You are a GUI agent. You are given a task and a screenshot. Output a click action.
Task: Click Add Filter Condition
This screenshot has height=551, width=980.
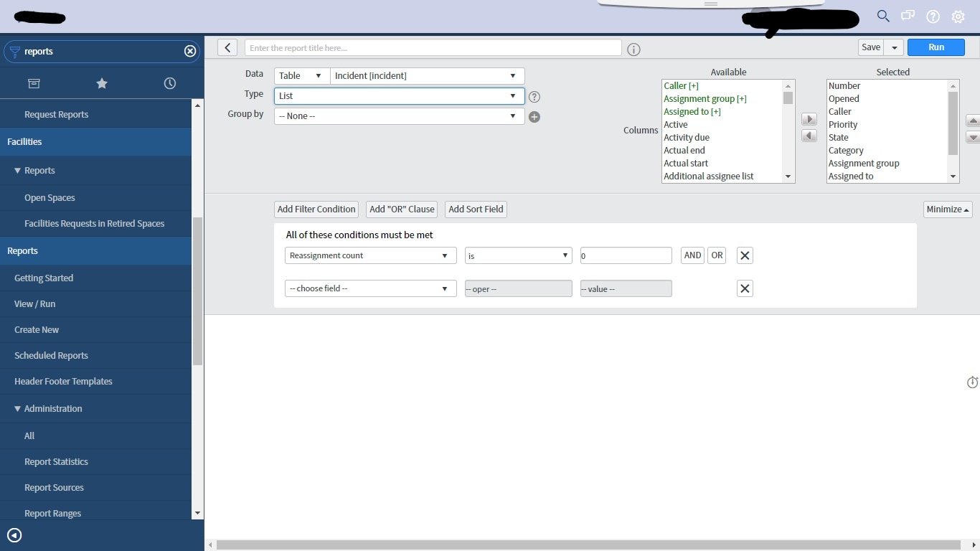click(x=316, y=209)
